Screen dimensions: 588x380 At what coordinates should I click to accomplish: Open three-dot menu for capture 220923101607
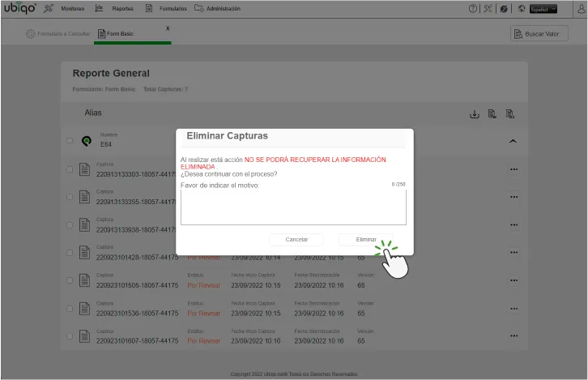coord(514,335)
